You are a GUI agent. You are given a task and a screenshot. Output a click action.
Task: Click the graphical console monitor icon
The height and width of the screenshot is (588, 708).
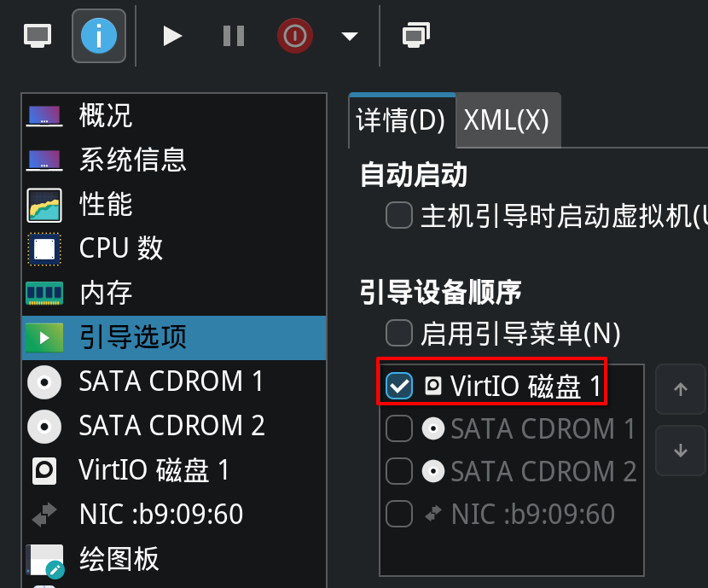38,36
